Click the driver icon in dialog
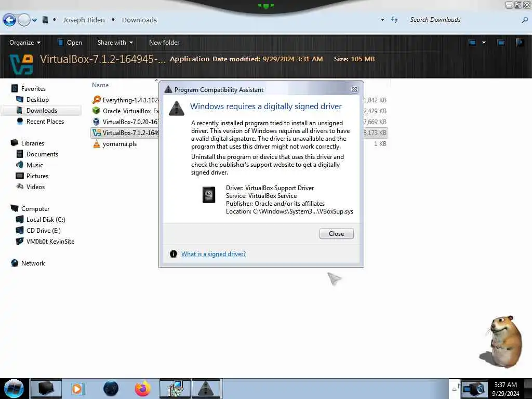The image size is (532, 399). (x=209, y=195)
